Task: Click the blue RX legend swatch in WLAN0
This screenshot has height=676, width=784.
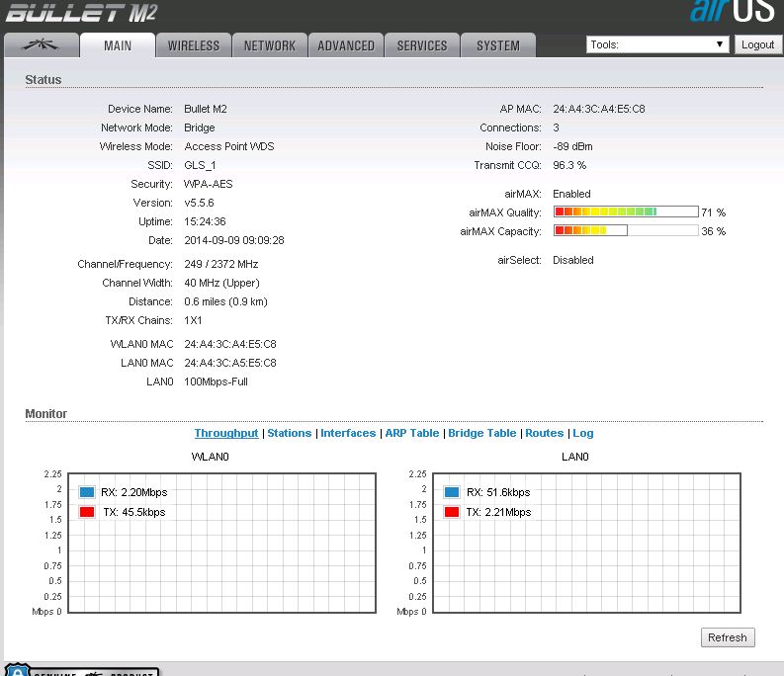Action: (x=87, y=492)
